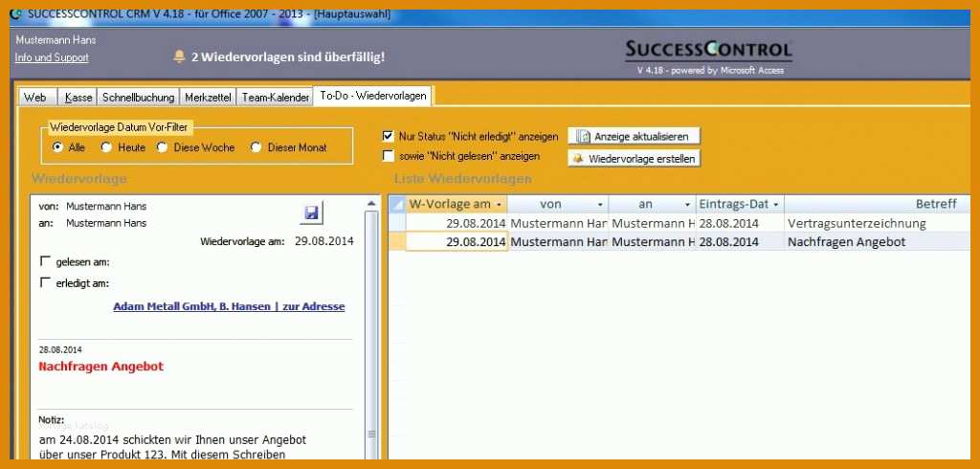Click the save floppy disk icon
980x469 pixels.
click(x=311, y=213)
